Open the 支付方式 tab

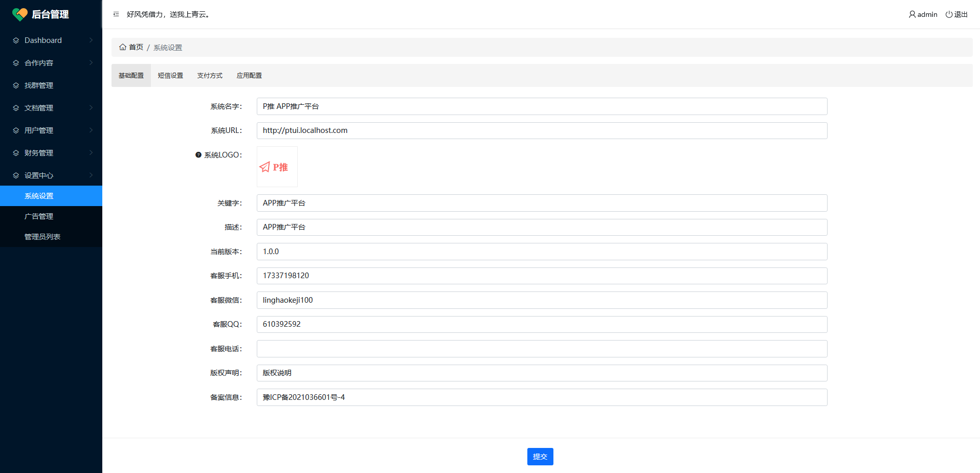210,76
